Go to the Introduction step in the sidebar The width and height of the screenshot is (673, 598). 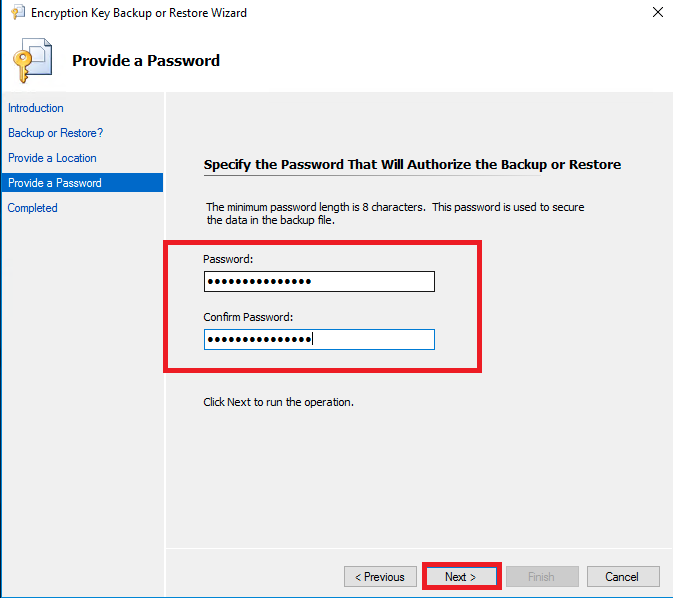click(x=36, y=108)
